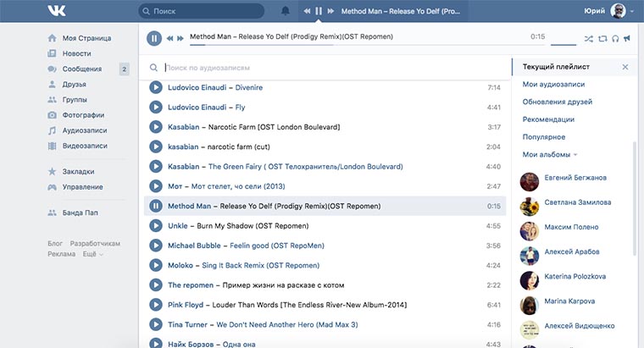Toggle broadcast audio megaphone icon
644x348 pixels.
click(627, 38)
